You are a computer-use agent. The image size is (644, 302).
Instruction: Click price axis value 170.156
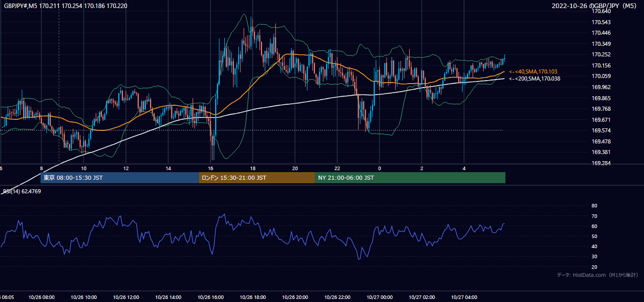coord(602,65)
